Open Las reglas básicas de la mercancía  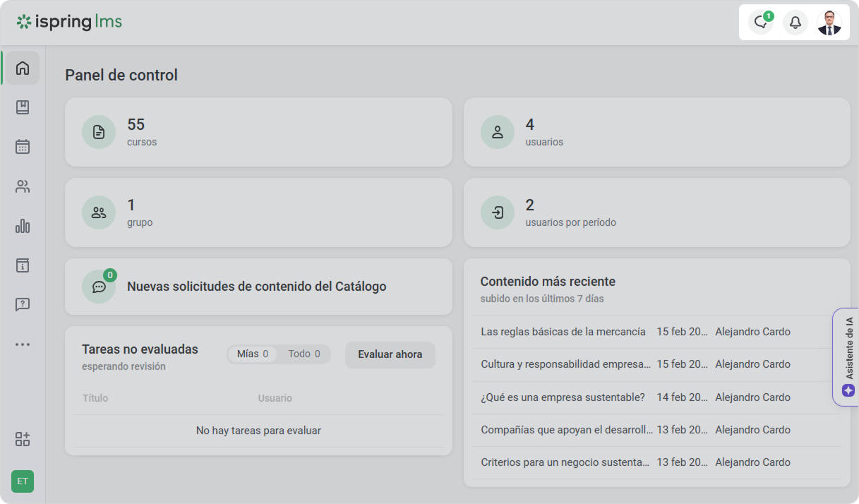[563, 332]
